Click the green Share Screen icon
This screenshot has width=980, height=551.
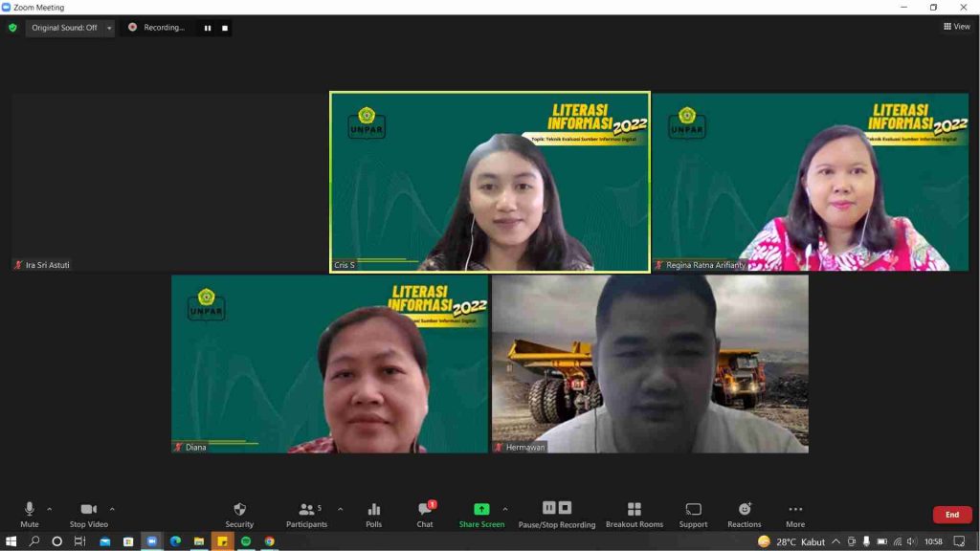[481, 510]
